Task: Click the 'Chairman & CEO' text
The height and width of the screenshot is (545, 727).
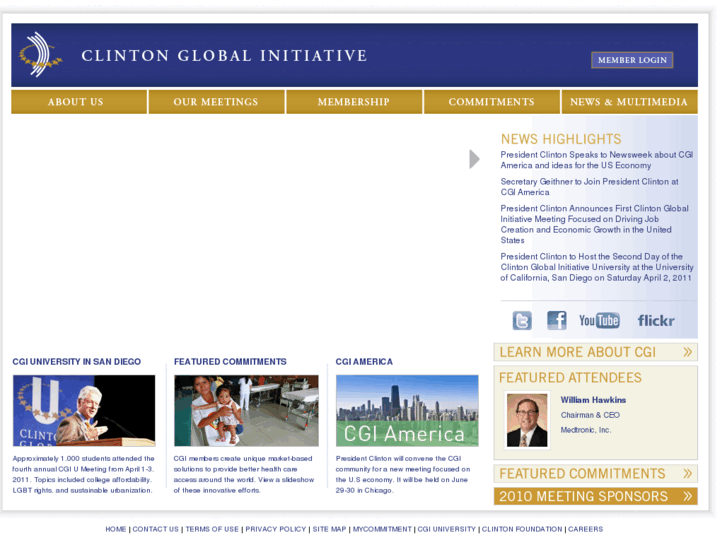Action: (590, 415)
